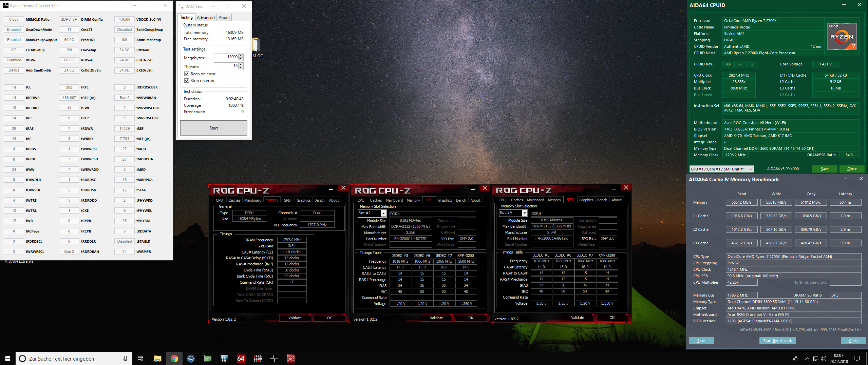The height and width of the screenshot is (365, 868).
Task: Switch to Google Chrome in the taskbar
Action: click(174, 359)
